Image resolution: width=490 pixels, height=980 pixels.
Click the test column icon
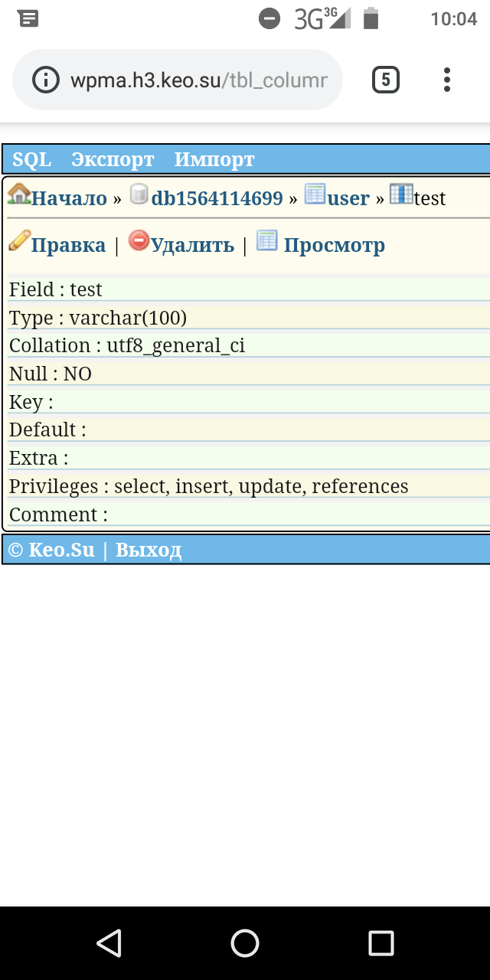click(401, 194)
